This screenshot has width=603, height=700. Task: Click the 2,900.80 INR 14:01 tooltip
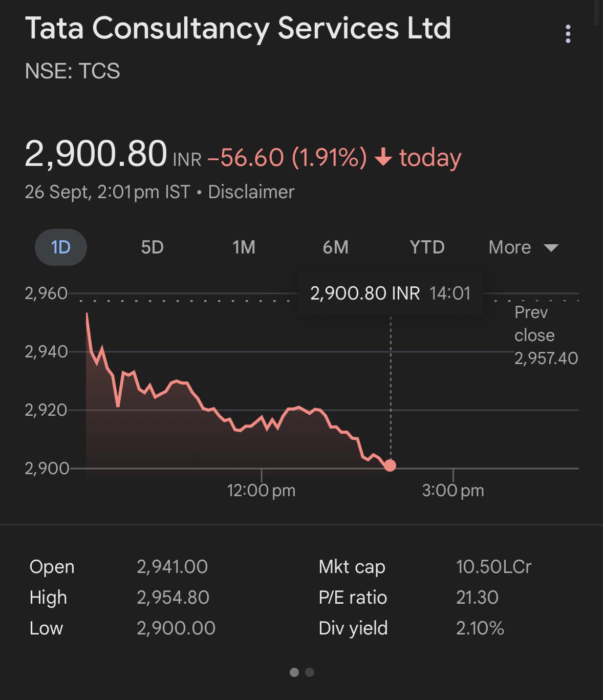[x=390, y=293]
